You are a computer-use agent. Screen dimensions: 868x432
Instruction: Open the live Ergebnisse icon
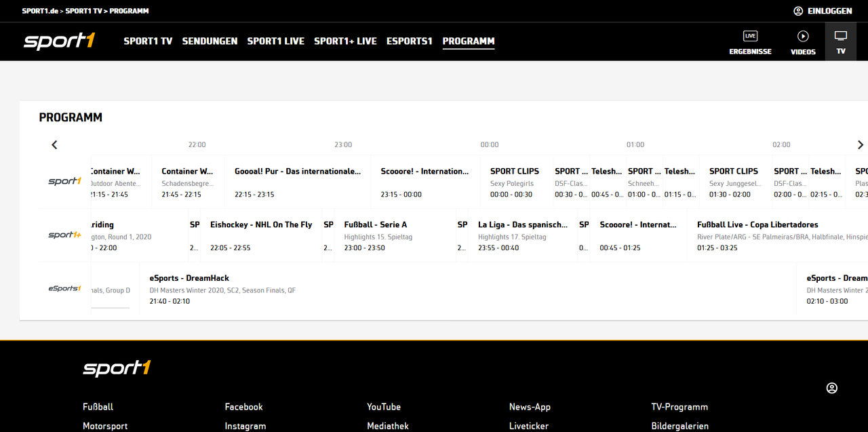click(750, 42)
